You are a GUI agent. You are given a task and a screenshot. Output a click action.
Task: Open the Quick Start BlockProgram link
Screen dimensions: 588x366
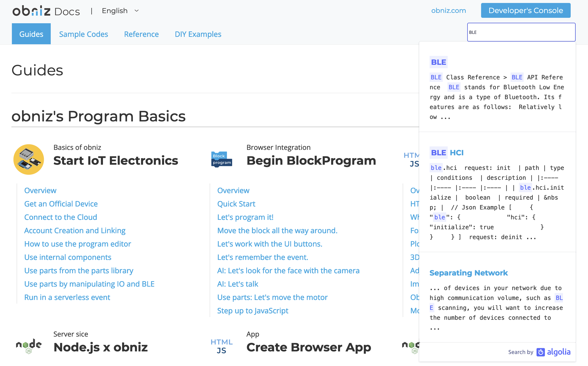(x=236, y=204)
